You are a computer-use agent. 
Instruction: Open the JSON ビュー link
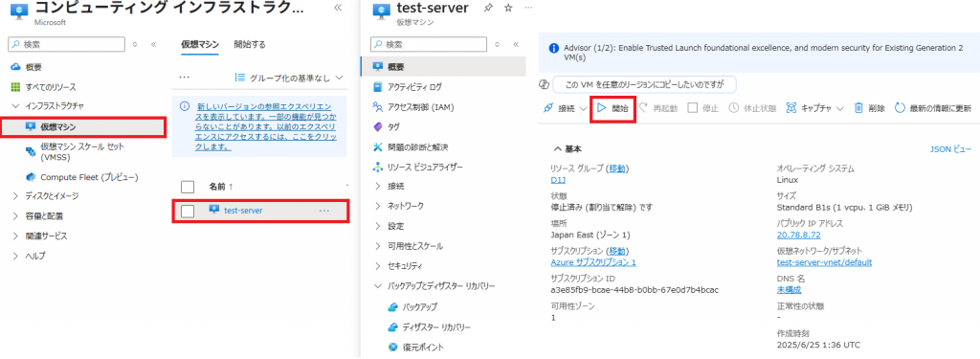[951, 148]
